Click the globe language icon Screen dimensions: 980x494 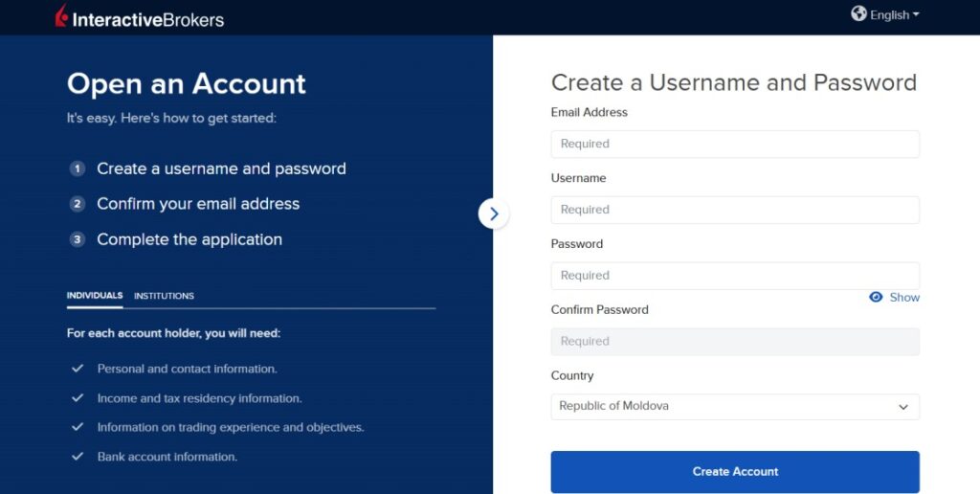[858, 13]
